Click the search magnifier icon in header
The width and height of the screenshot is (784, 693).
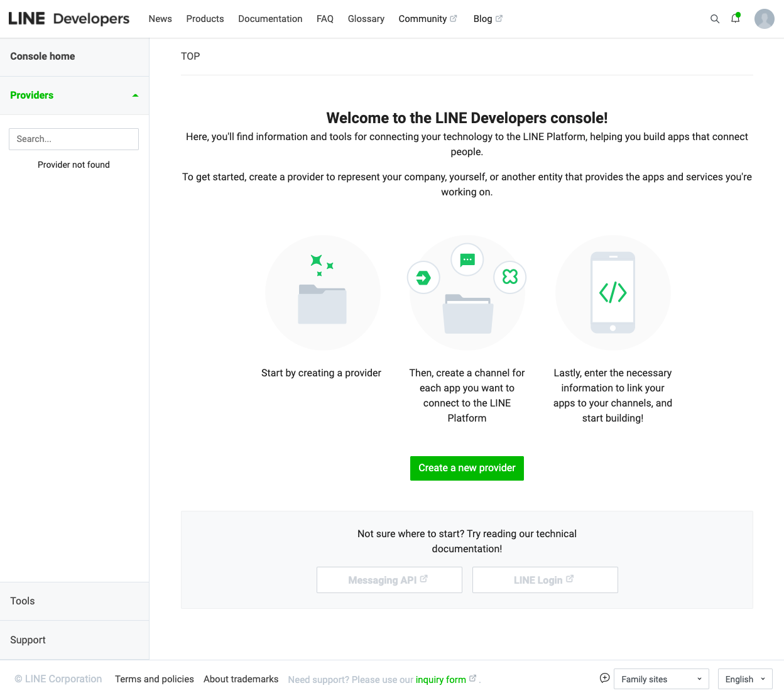pos(714,19)
